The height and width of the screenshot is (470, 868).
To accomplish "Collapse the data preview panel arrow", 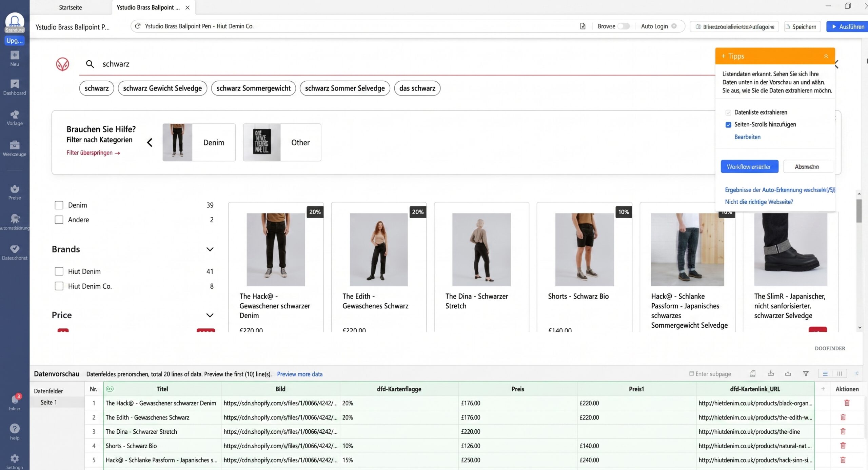I will tap(857, 373).
